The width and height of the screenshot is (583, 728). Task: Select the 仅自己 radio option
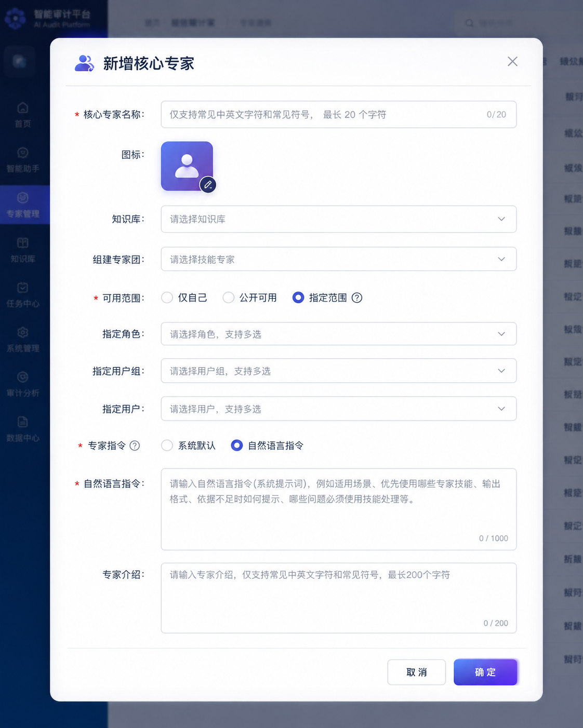(167, 298)
